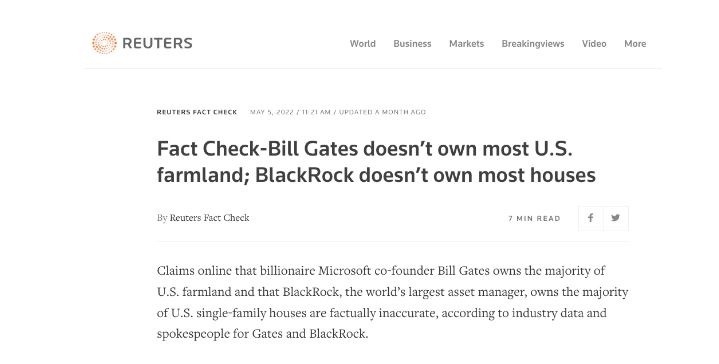
Task: Expand the More navigation menu
Action: [635, 44]
